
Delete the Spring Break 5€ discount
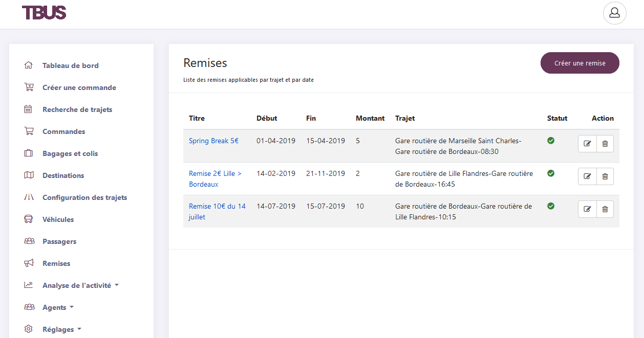pos(605,144)
